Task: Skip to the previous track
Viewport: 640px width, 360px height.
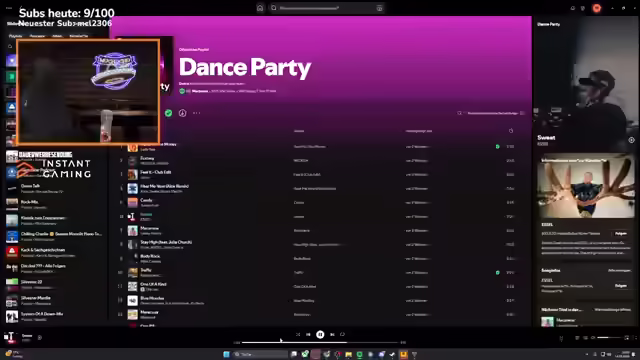Action: tap(308, 334)
